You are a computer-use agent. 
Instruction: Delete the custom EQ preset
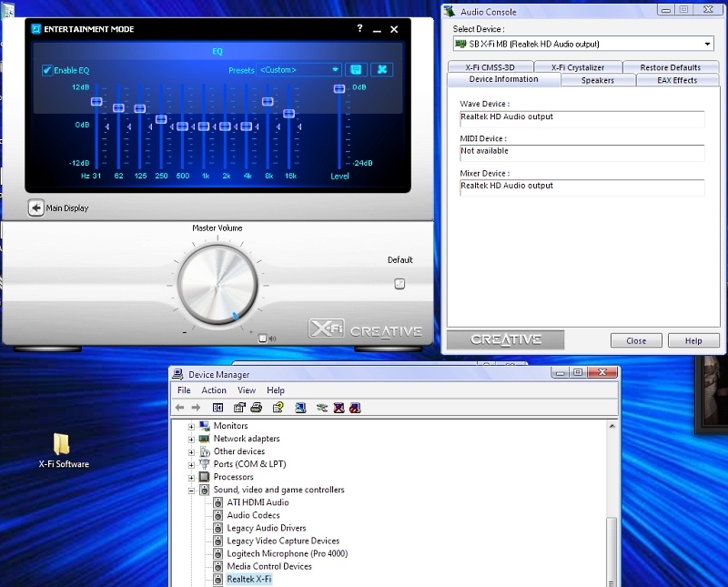pyautogui.click(x=381, y=69)
